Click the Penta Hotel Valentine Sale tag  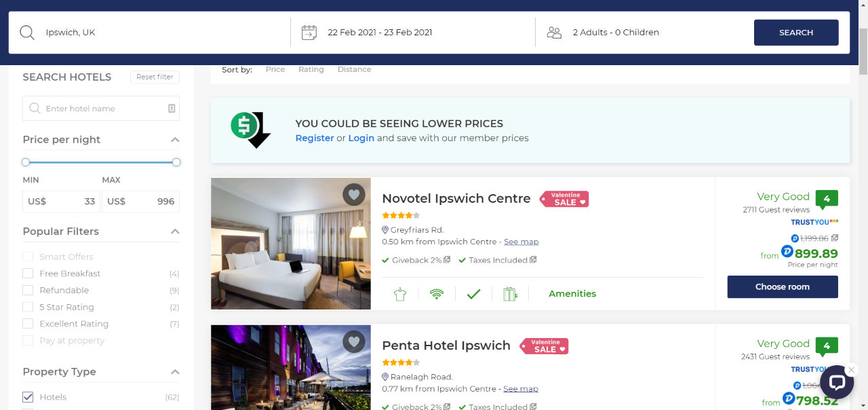pyautogui.click(x=544, y=346)
